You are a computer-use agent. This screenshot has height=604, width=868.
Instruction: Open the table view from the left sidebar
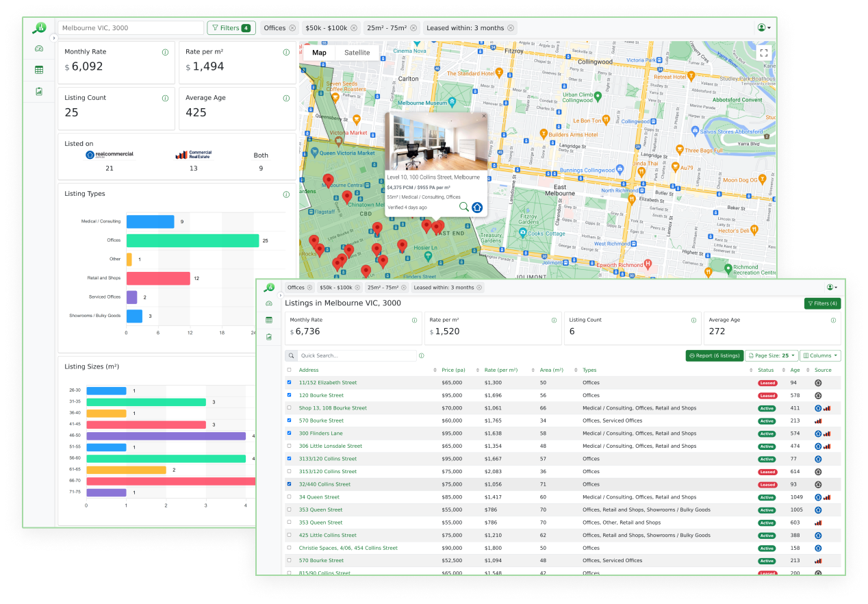coord(39,69)
